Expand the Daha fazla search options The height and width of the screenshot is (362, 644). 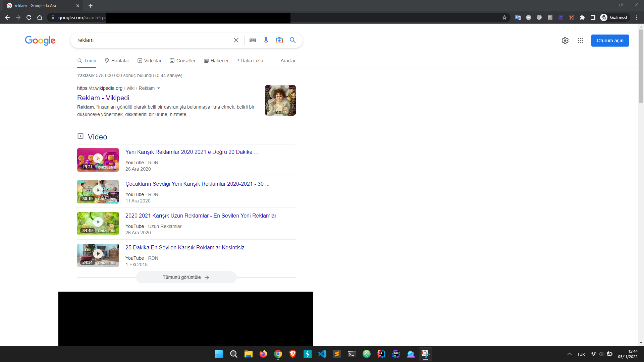point(250,61)
